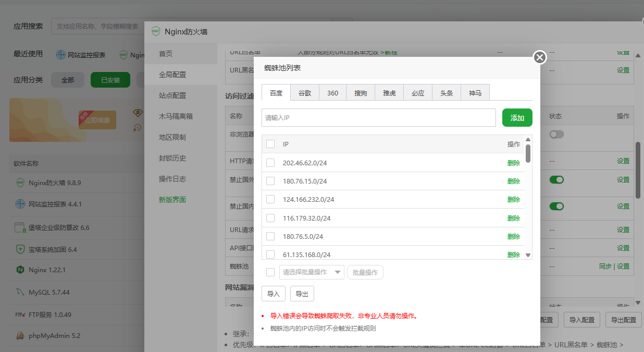The image size is (644, 352).
Task: Click the Nginx防火墙 WAF icon in the list
Action: coord(20,183)
